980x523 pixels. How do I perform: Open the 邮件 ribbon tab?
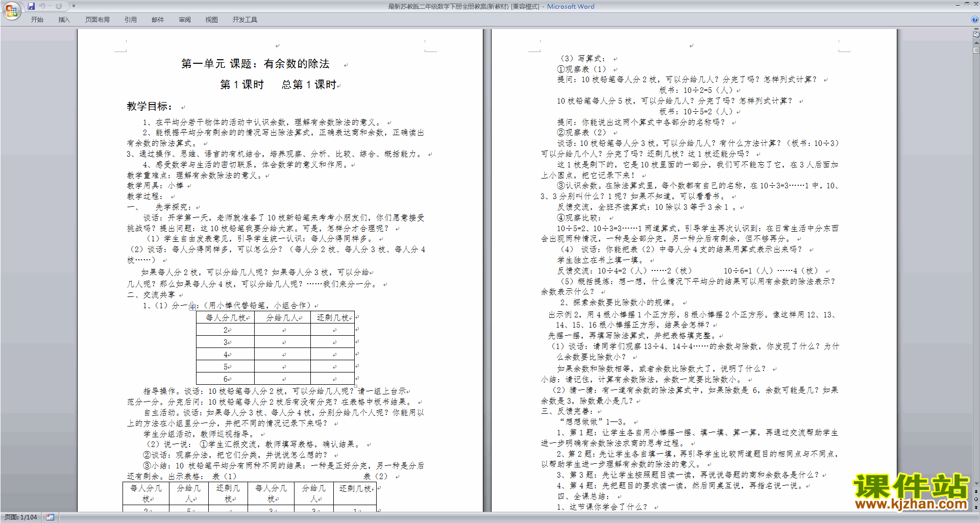tap(158, 20)
